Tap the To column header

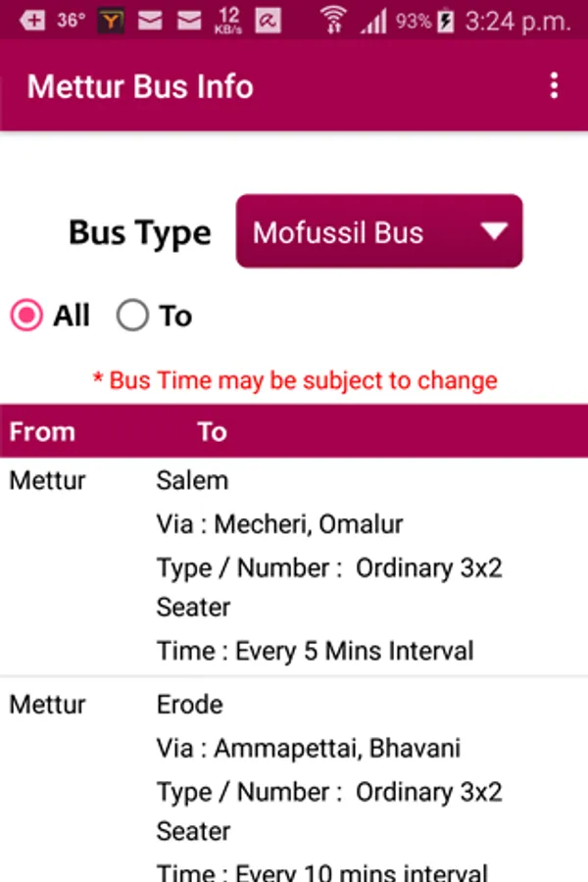[212, 432]
